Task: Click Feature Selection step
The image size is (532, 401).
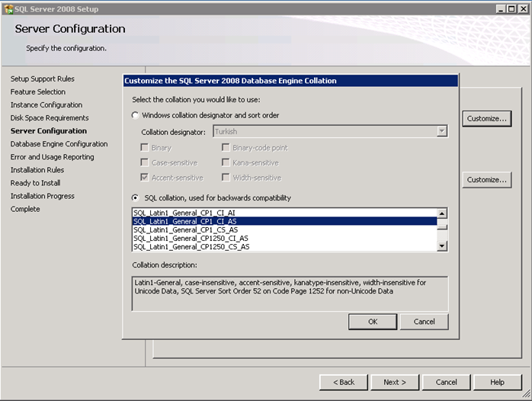Action: (x=37, y=92)
